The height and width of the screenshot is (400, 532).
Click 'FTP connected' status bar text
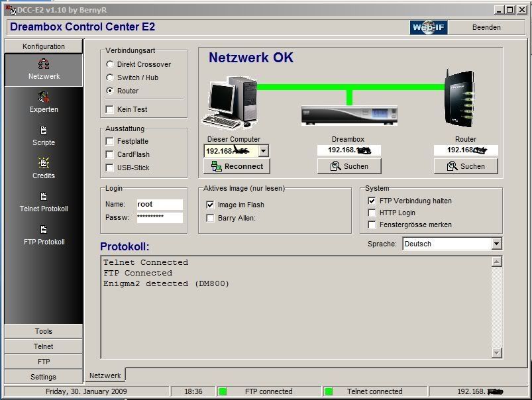269,391
